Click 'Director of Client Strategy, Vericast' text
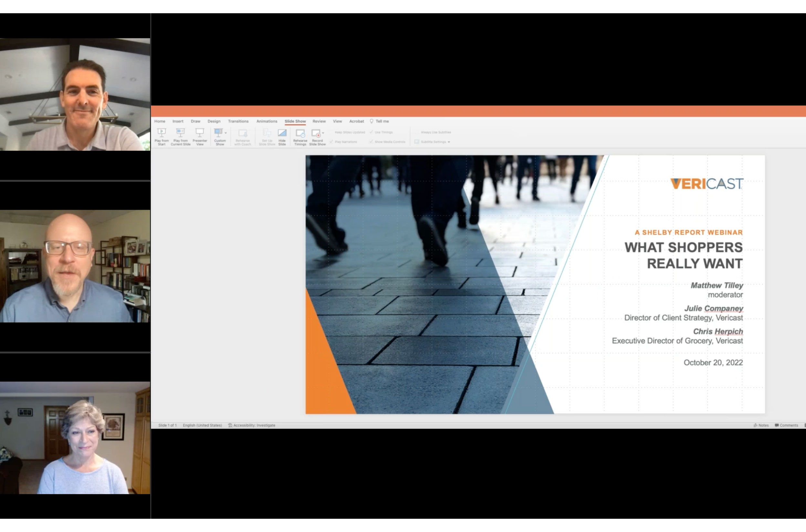The image size is (806, 532). click(x=684, y=318)
